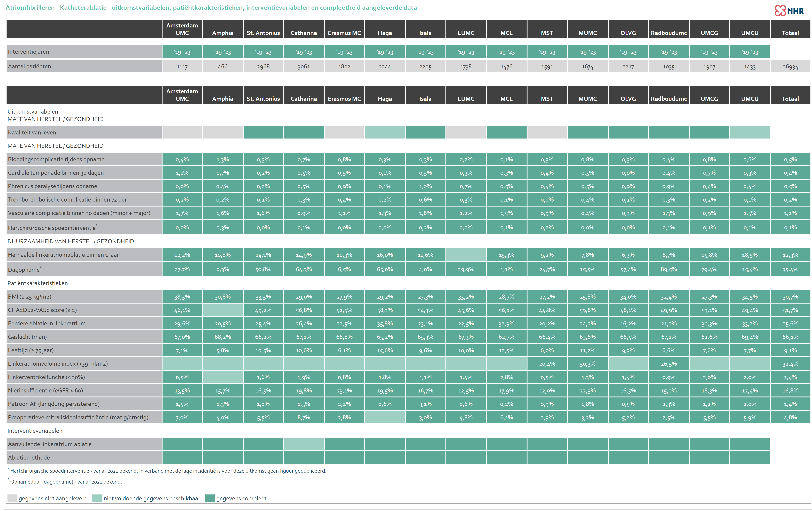Click the footnote 'Opnameduur (dagopname) - vanaf 2021 bekend'
This screenshot has height=511, width=812.
[65, 482]
